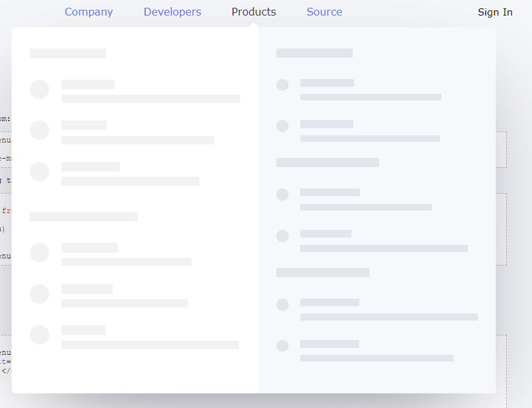The image size is (532, 408).
Task: Click the description bar of the first left menu item
Action: pyautogui.click(x=150, y=98)
